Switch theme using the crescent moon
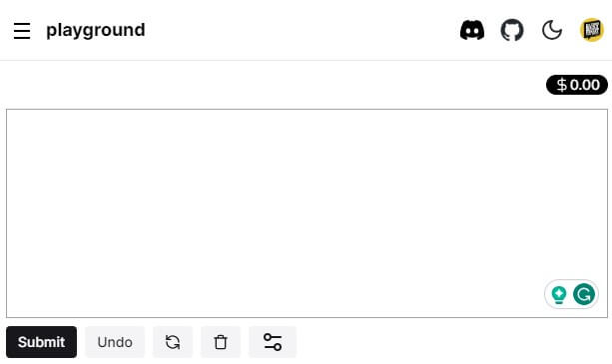The height and width of the screenshot is (364, 612). (552, 30)
